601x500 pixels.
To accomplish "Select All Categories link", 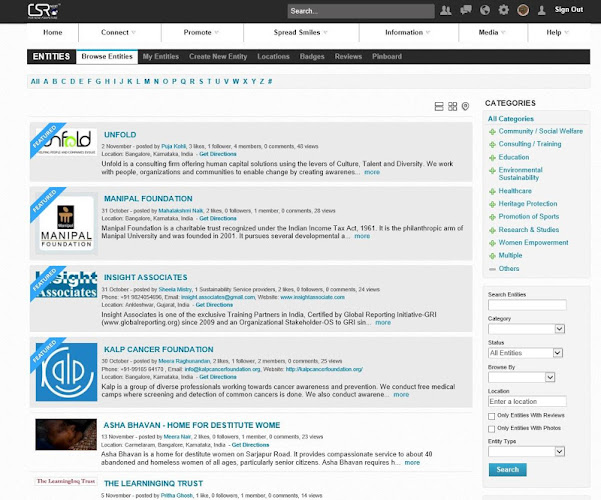I will [x=511, y=119].
